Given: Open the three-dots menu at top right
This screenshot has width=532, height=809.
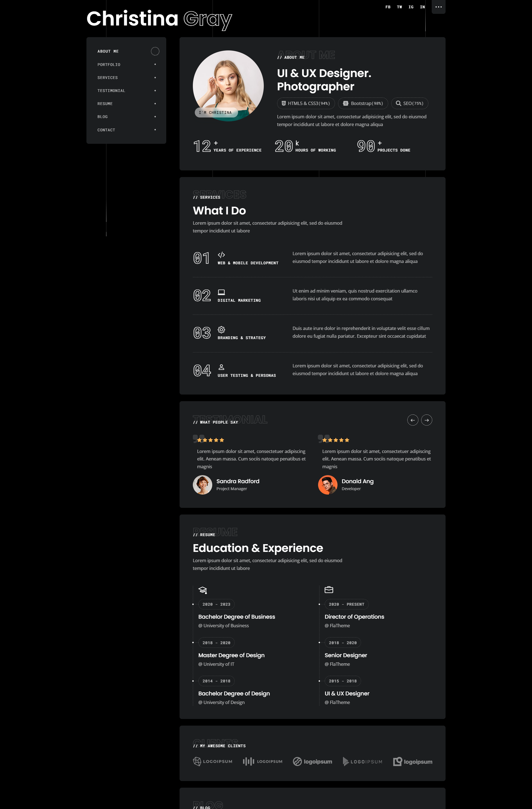Looking at the screenshot, I should (x=438, y=7).
